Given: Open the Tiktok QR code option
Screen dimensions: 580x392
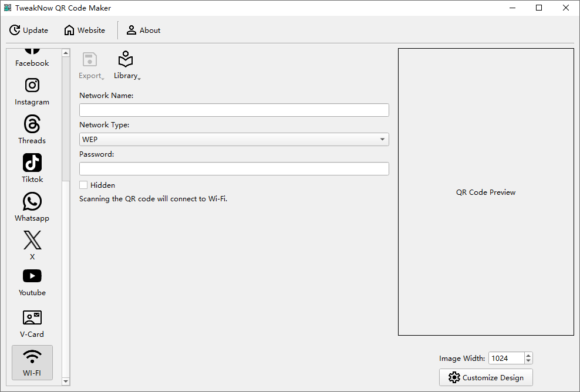Looking at the screenshot, I should point(32,168).
